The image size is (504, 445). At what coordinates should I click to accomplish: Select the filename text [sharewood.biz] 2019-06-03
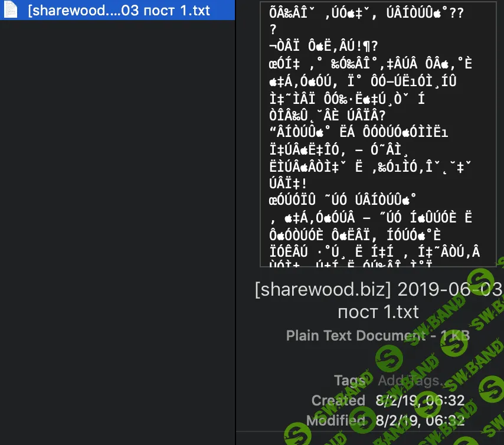[378, 290]
